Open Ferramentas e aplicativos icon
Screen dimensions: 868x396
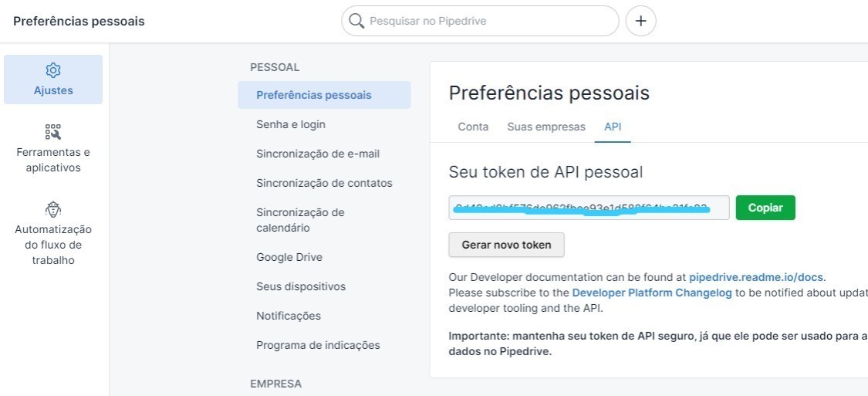coord(53,132)
